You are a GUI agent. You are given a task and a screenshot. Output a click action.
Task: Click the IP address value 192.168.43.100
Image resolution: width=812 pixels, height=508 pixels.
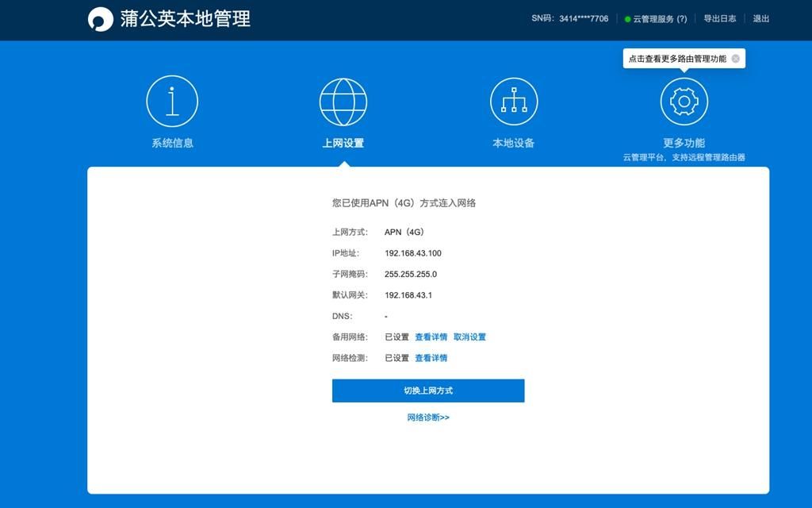tap(412, 253)
